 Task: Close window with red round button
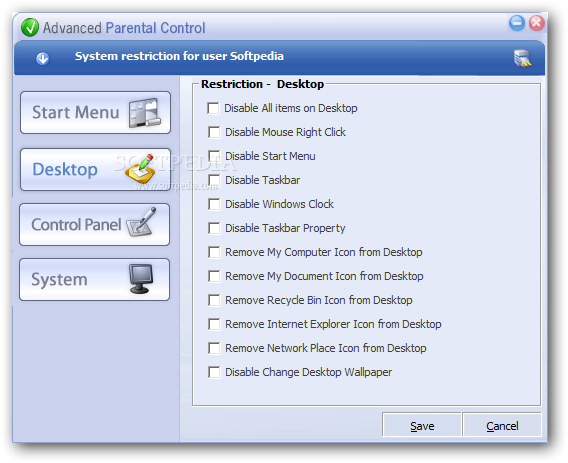[x=536, y=23]
